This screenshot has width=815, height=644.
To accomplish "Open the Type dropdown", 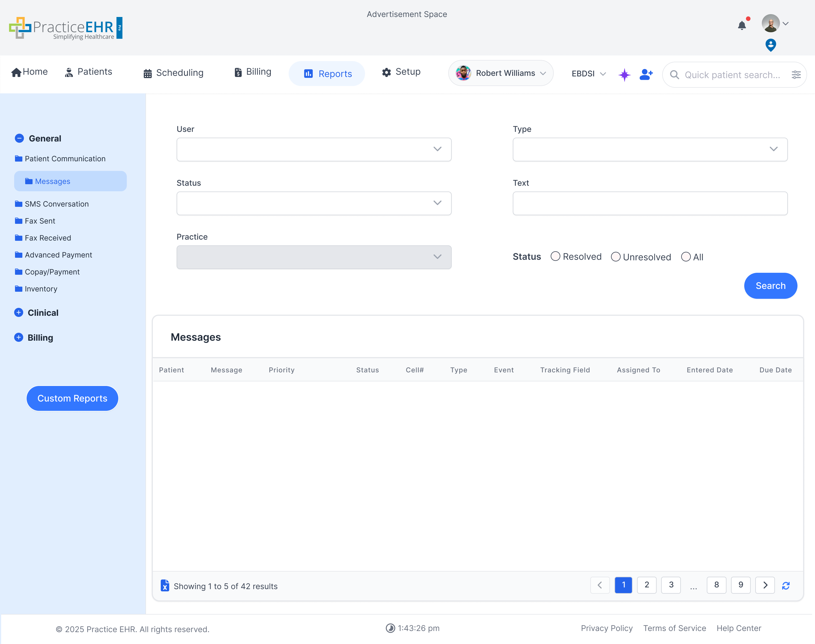I will pos(650,149).
